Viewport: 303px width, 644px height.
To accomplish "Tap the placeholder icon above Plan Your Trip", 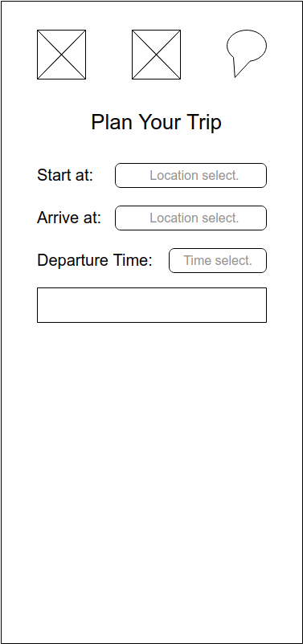I will point(156,55).
